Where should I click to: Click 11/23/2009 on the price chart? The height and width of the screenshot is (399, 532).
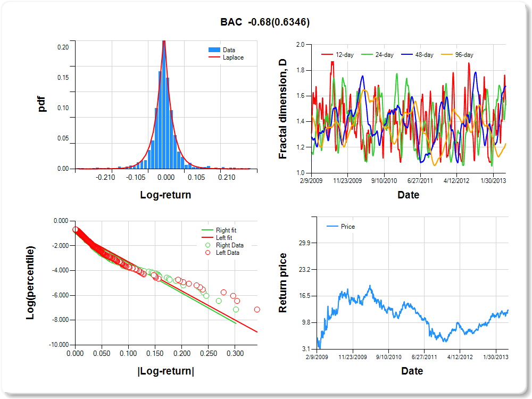click(353, 357)
